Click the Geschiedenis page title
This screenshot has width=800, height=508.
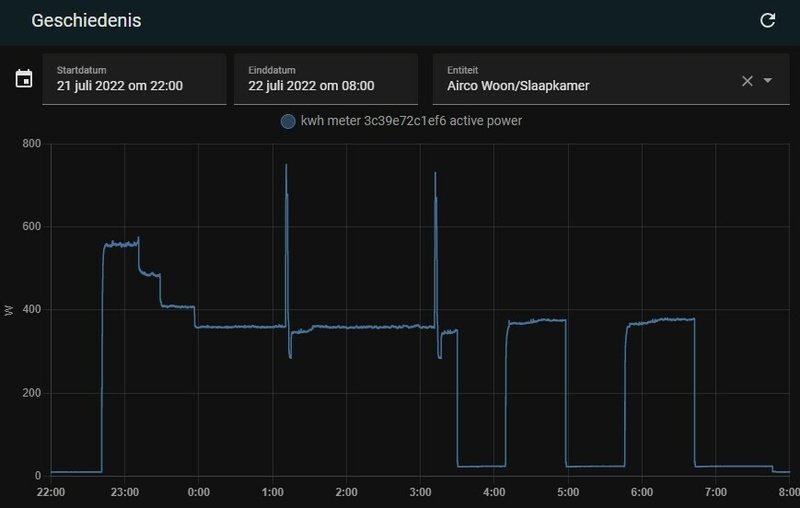pos(86,20)
